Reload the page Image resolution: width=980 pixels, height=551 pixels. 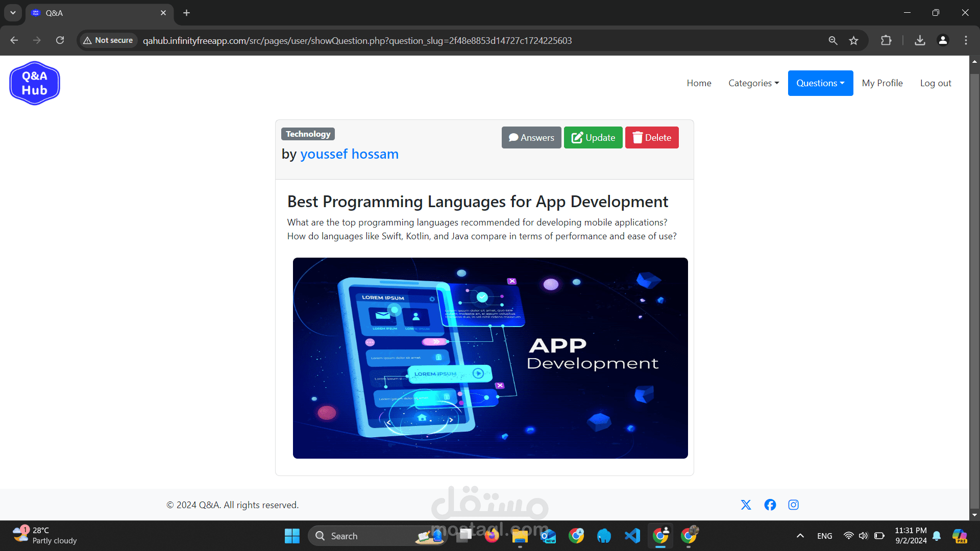pos(60,40)
